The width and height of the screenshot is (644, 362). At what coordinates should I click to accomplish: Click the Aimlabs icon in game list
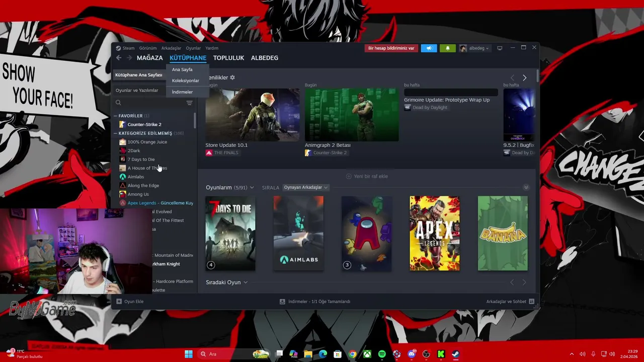coord(122,176)
